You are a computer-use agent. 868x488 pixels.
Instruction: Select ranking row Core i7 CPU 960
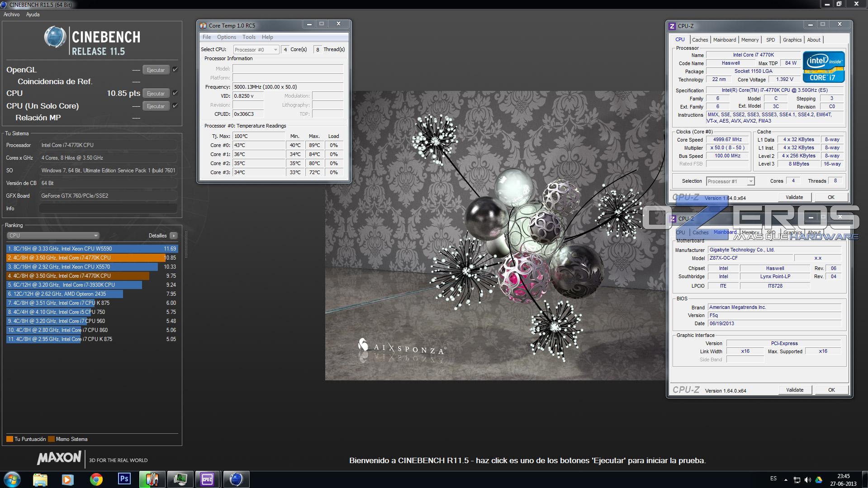pyautogui.click(x=91, y=321)
